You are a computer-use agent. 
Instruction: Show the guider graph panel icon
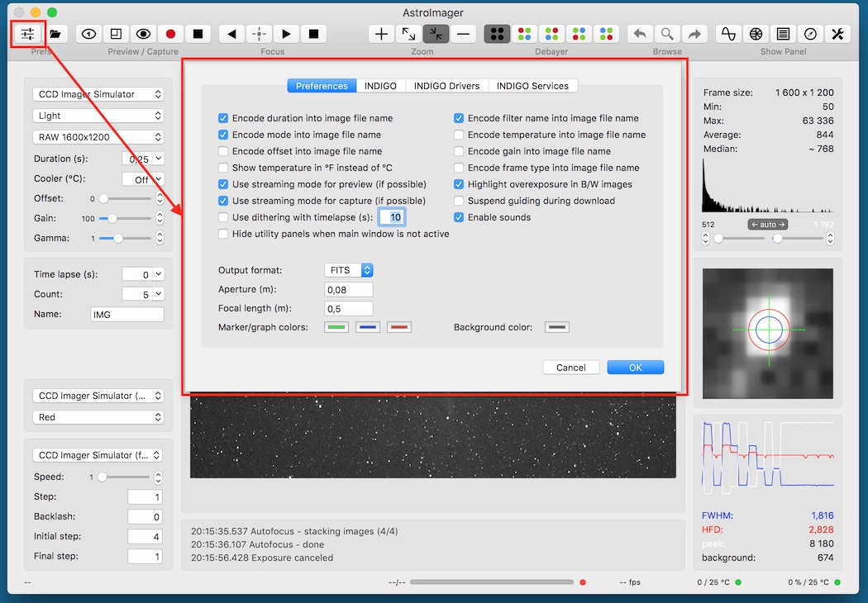click(x=728, y=35)
